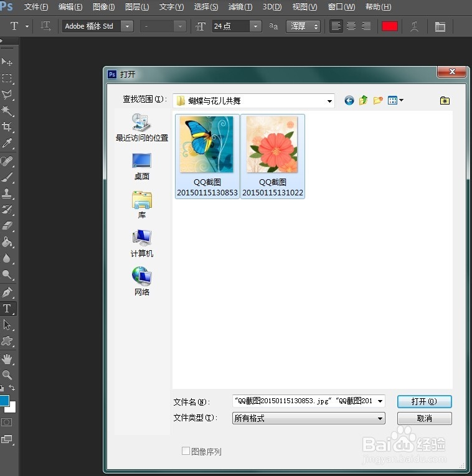Click the white background color swatch

12,409
